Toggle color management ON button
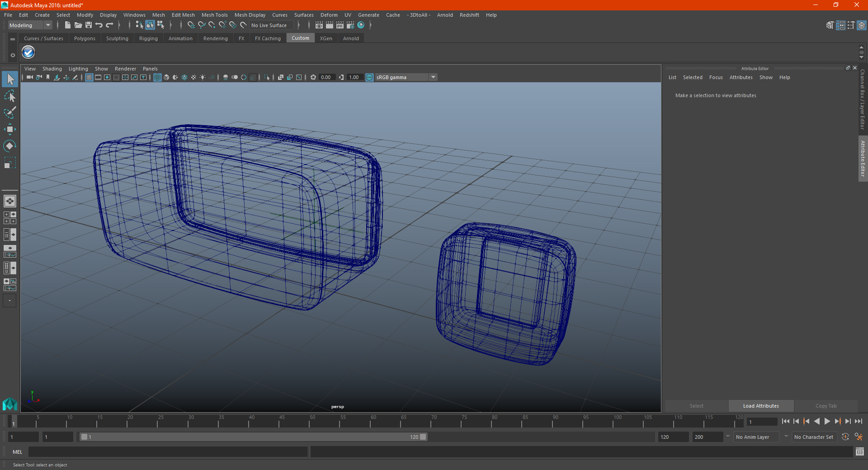The width and height of the screenshot is (868, 470). 369,77
